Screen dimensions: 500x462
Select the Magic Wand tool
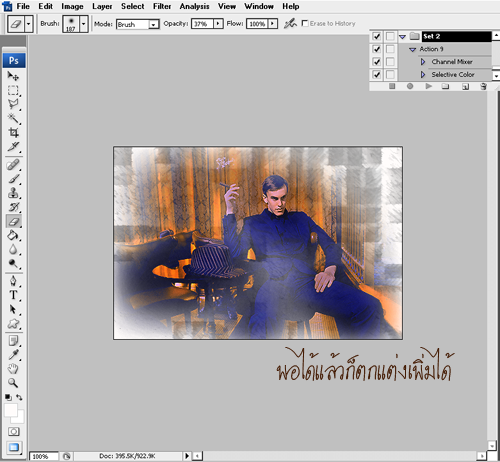(13, 118)
